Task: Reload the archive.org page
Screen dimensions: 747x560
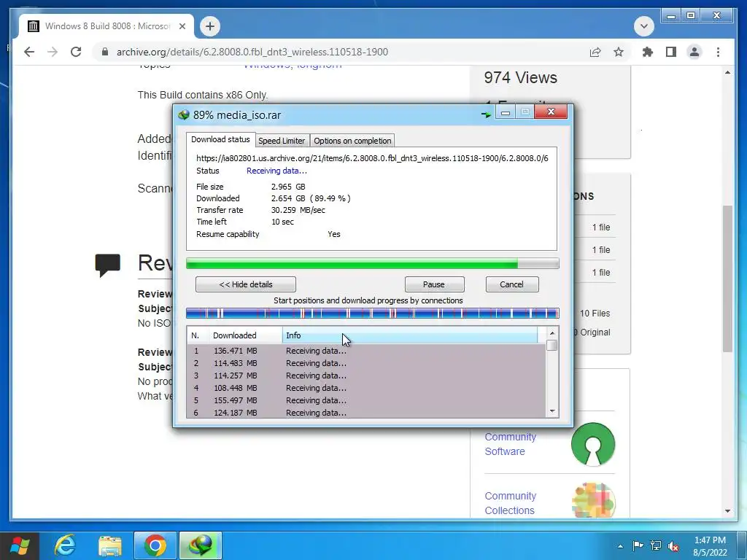Action: click(x=76, y=52)
